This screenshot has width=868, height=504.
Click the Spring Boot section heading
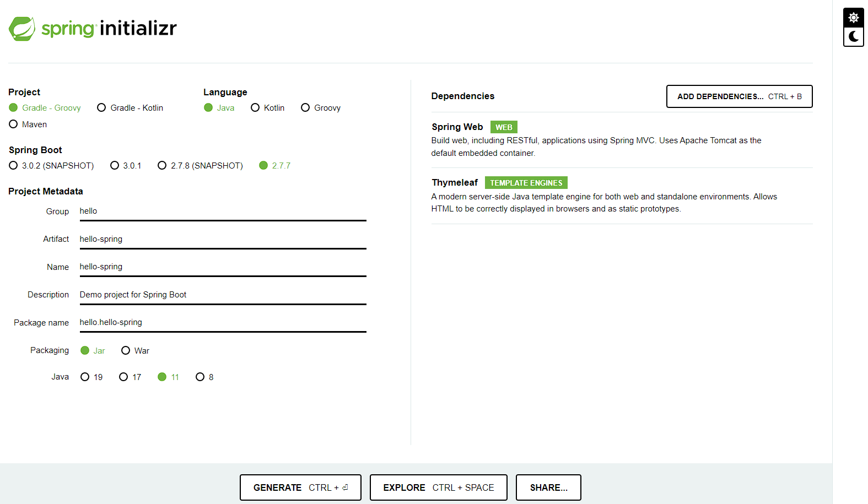tap(35, 150)
